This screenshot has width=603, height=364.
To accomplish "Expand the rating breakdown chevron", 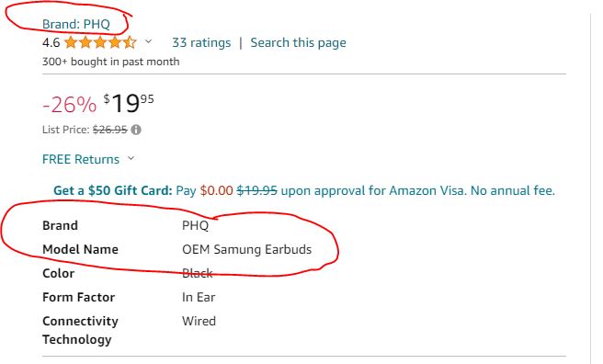I will [x=148, y=41].
